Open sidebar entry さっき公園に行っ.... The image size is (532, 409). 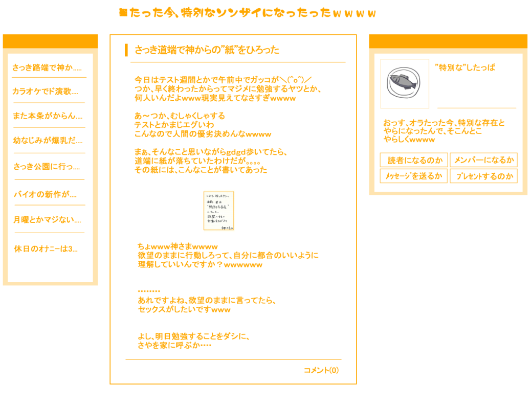[47, 167]
